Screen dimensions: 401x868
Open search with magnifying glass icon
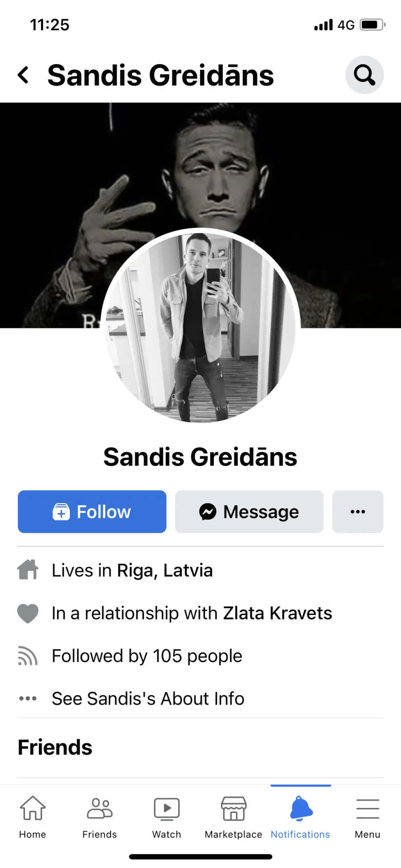click(364, 75)
